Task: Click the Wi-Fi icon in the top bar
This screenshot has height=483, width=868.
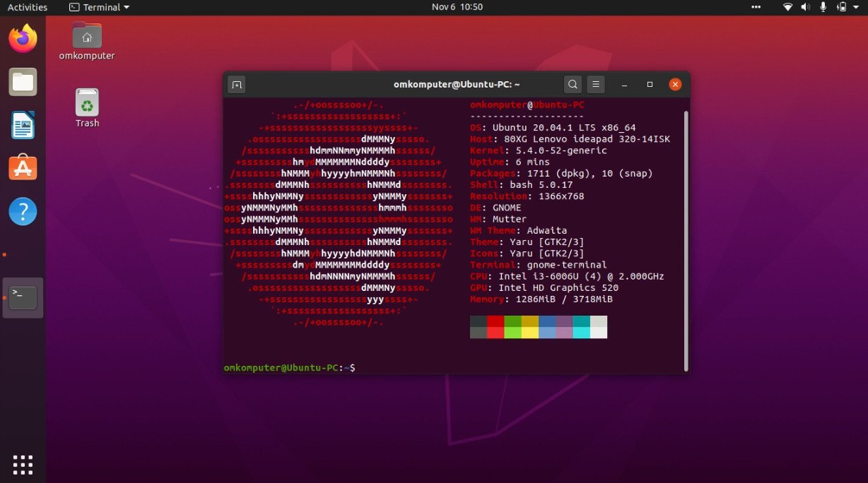Action: pos(787,8)
